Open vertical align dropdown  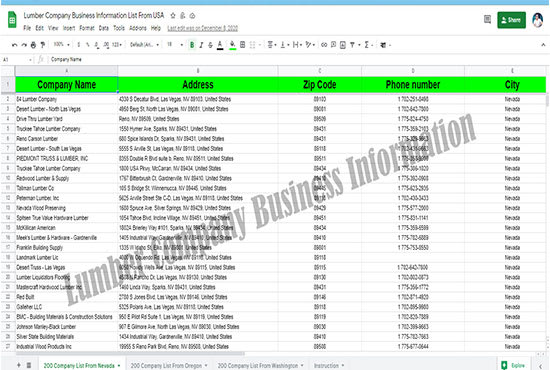click(284, 45)
